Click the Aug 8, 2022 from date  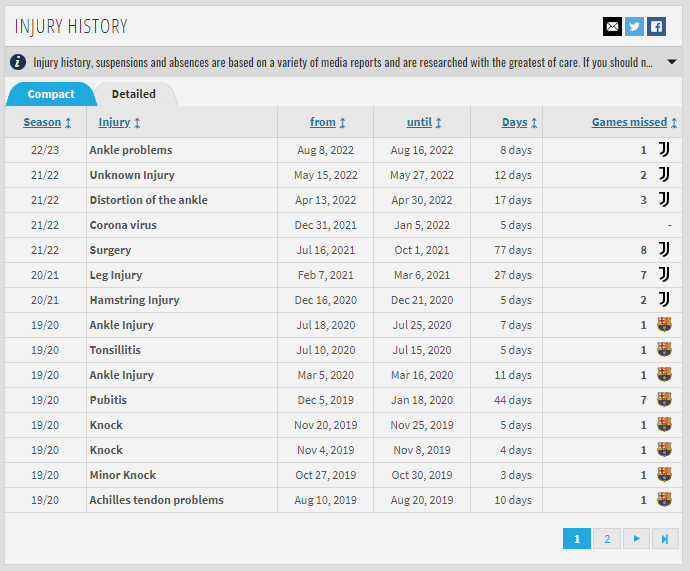click(325, 150)
